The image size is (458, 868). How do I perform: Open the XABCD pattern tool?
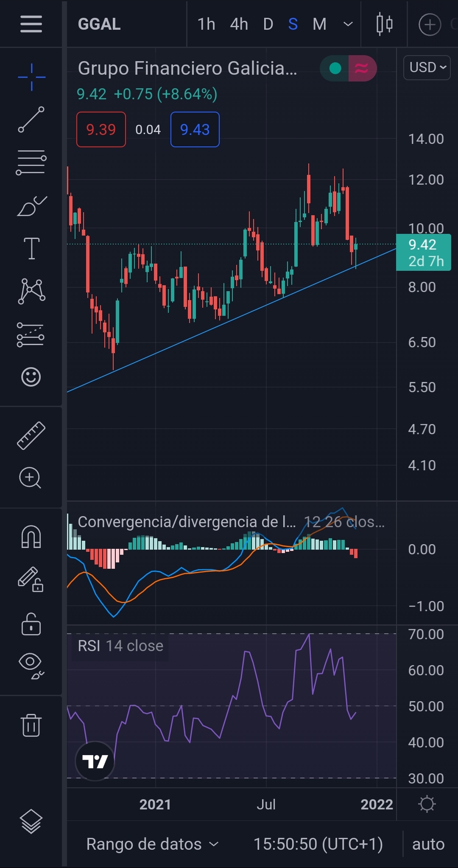(31, 291)
